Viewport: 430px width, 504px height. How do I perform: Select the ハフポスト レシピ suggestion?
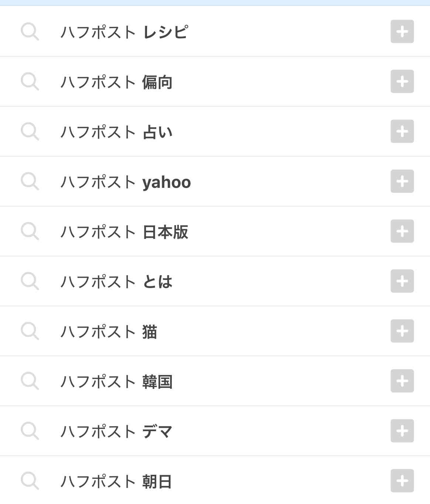click(x=124, y=32)
